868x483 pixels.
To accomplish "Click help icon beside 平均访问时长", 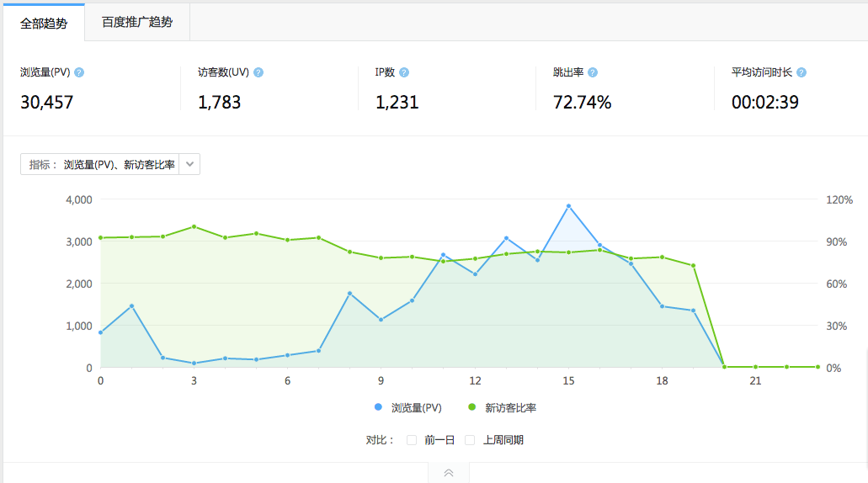I will 801,72.
